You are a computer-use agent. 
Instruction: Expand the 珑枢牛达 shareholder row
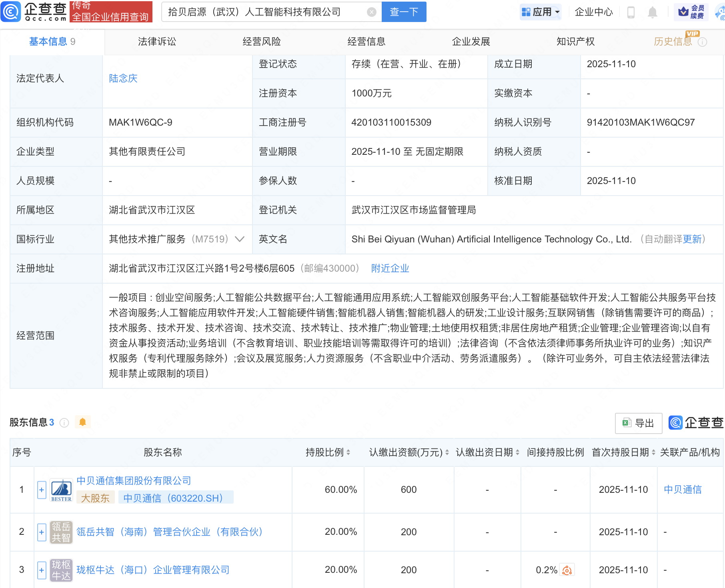tap(42, 570)
